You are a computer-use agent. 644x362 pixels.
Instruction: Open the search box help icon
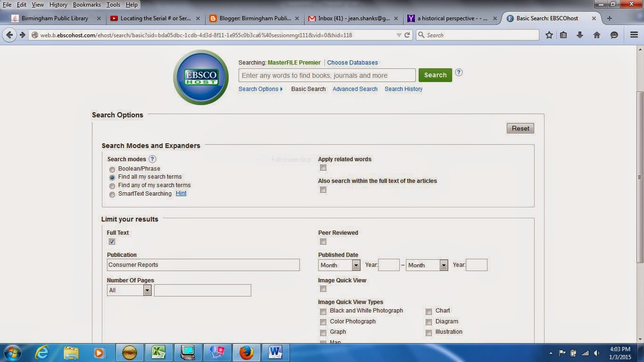[x=459, y=73]
